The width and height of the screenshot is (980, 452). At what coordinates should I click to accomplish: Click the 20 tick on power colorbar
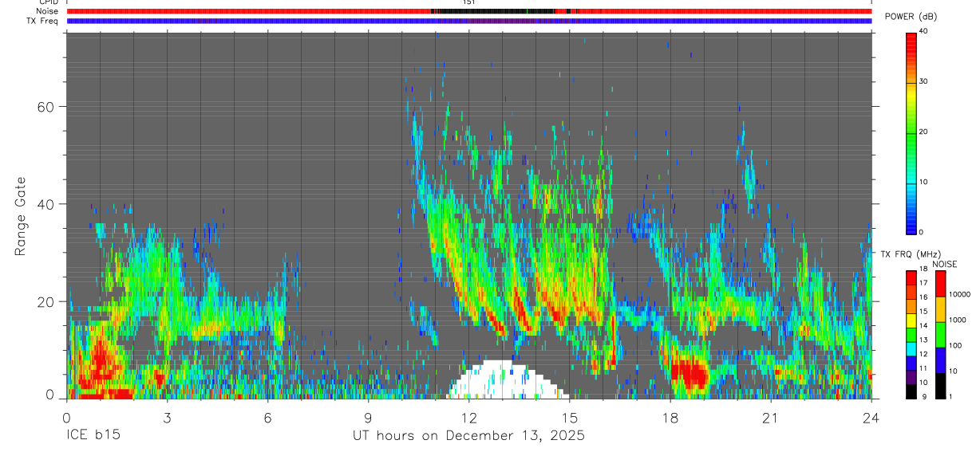point(923,132)
